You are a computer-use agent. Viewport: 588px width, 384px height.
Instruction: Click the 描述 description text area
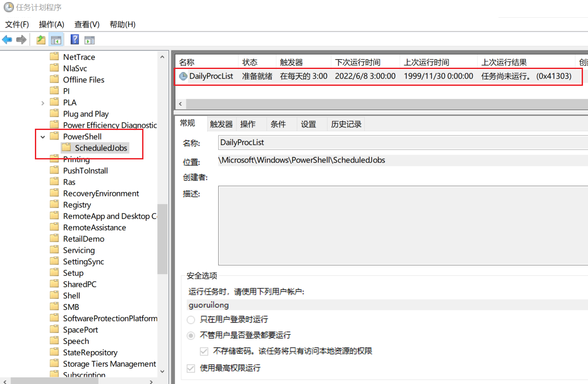pos(403,225)
